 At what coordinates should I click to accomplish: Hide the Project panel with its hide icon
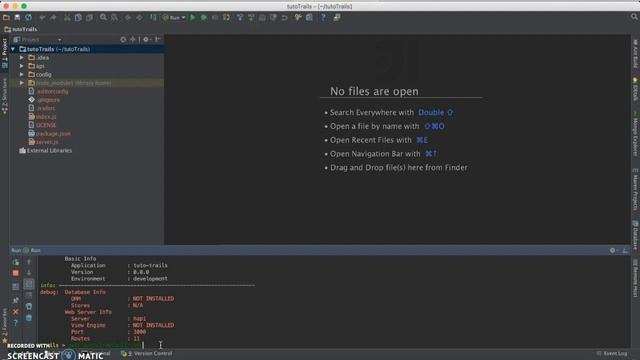click(158, 40)
